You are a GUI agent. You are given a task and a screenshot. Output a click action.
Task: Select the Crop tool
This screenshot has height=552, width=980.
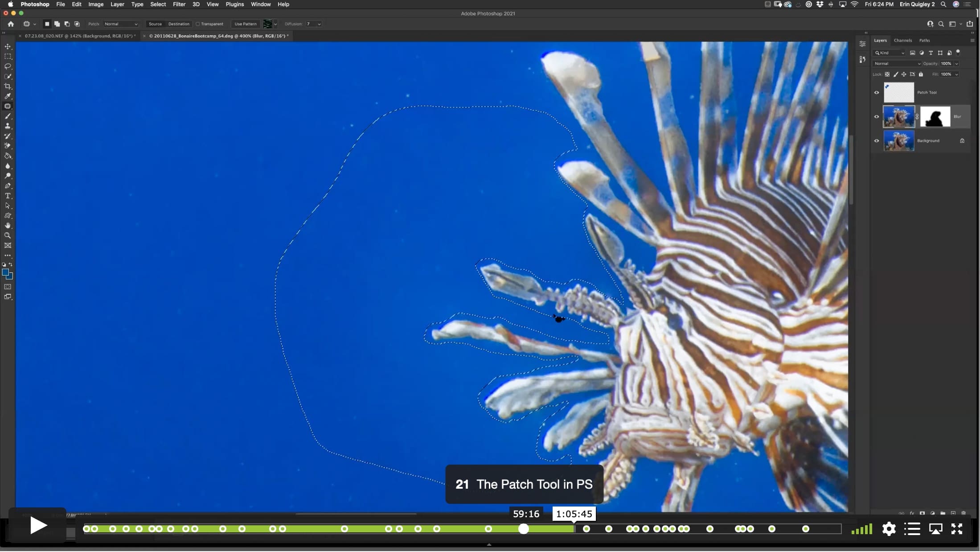coord(8,86)
